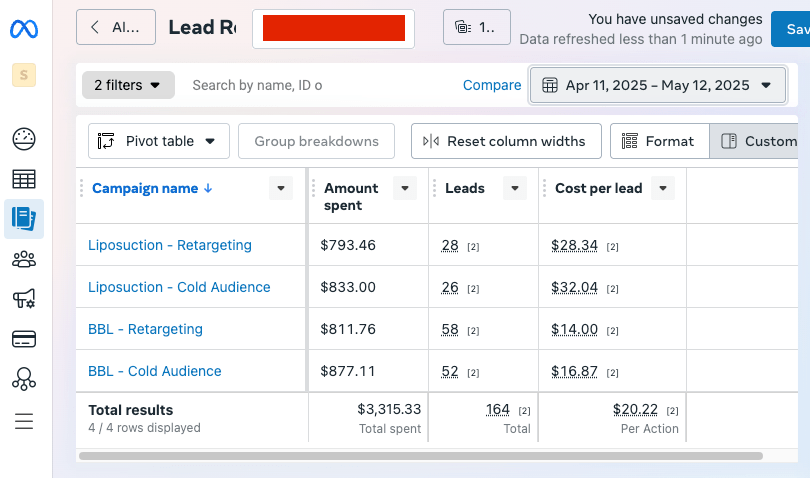810x478 pixels.
Task: Open the 2 filters dropdown
Action: coord(128,85)
